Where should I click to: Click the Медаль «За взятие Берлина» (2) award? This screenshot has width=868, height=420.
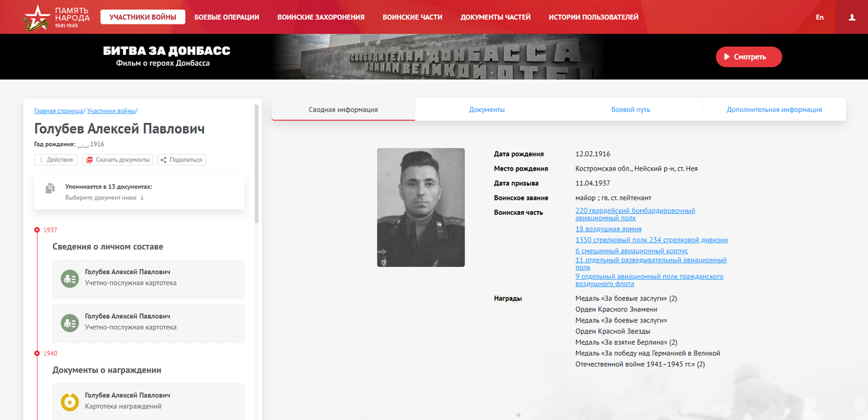[626, 342]
